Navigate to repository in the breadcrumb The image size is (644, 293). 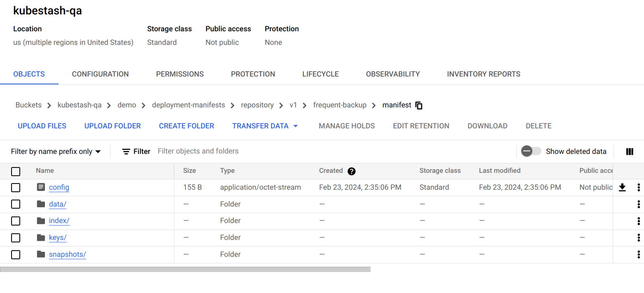pos(258,105)
